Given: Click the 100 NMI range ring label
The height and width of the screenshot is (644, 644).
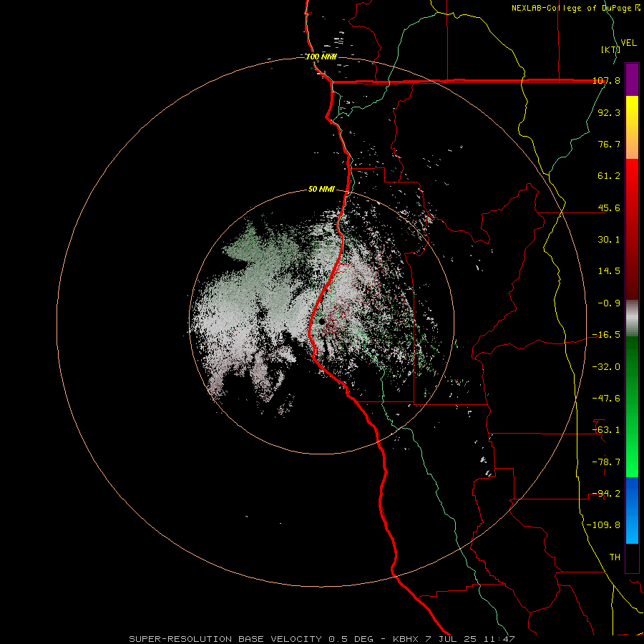Looking at the screenshot, I should point(321,57).
